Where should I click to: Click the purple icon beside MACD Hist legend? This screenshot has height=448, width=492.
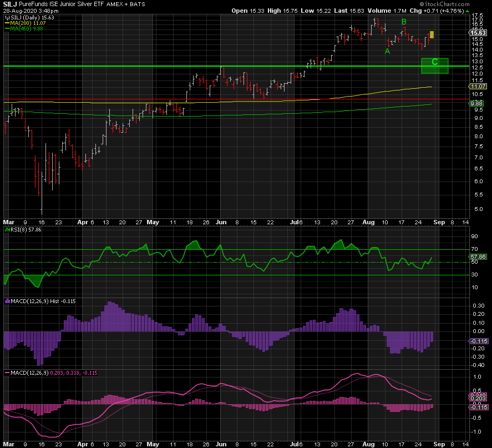pos(8,301)
